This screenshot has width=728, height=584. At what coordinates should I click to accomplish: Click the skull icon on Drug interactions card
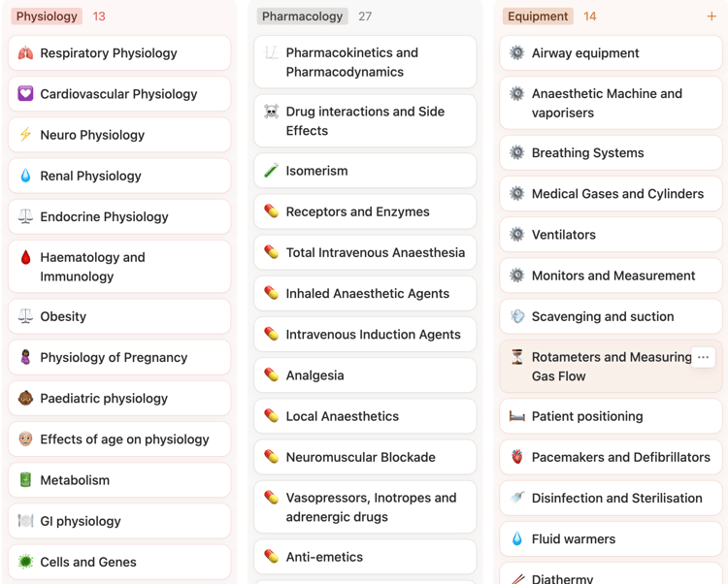(x=272, y=113)
